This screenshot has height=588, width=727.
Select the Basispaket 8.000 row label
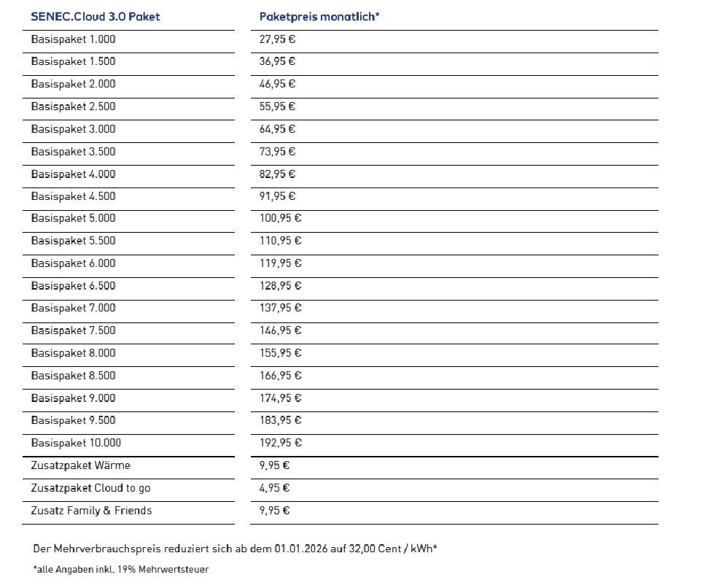[x=73, y=353]
